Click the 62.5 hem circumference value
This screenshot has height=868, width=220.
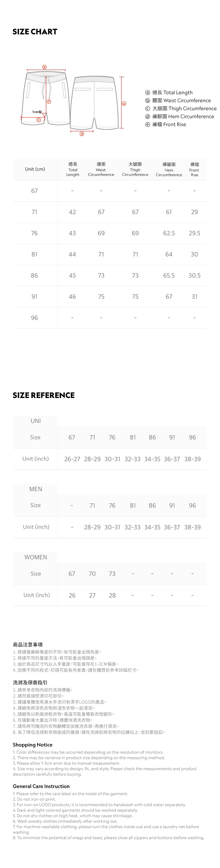tap(169, 233)
